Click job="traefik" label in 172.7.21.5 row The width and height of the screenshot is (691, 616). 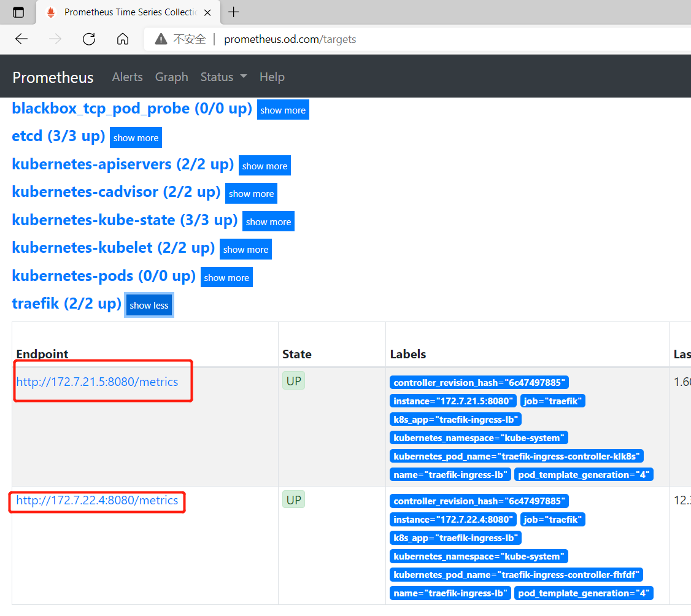point(553,401)
